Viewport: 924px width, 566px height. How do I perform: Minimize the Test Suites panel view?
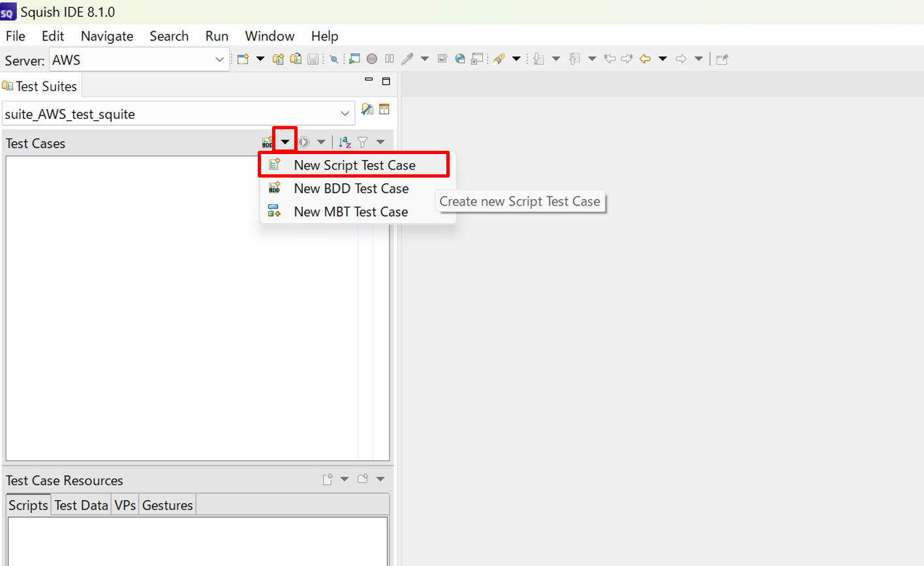pos(369,80)
